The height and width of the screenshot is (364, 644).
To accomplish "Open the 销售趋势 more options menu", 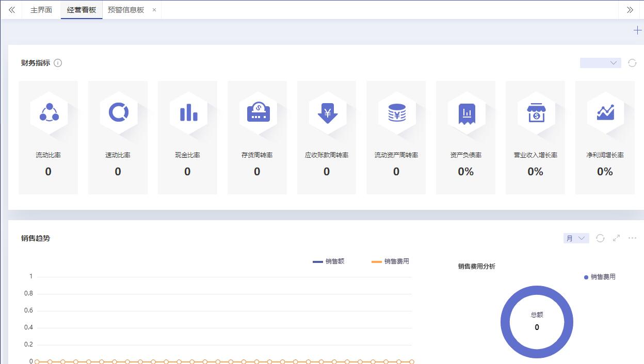I will [632, 238].
